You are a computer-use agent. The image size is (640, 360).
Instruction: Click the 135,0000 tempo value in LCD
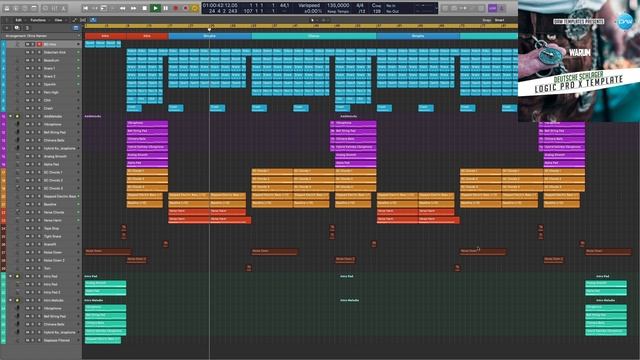[x=338, y=6]
